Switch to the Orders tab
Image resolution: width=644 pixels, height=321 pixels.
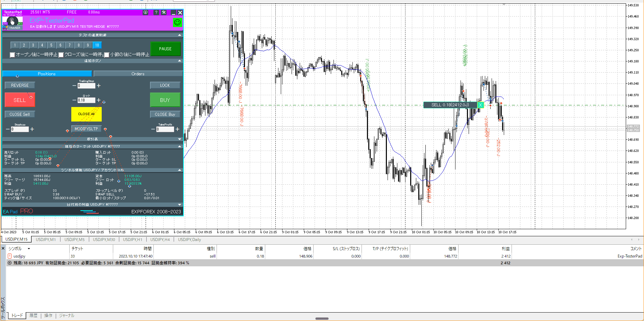[138, 74]
